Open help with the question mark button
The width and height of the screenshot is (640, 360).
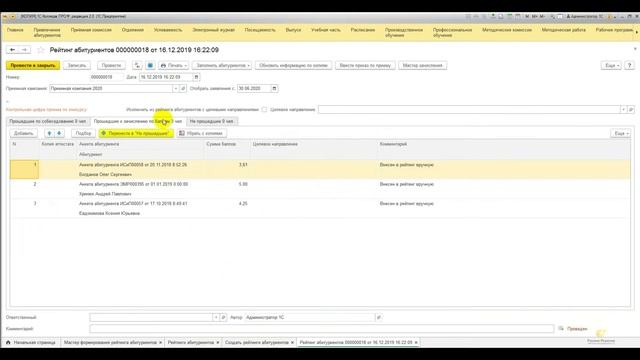coord(629,65)
